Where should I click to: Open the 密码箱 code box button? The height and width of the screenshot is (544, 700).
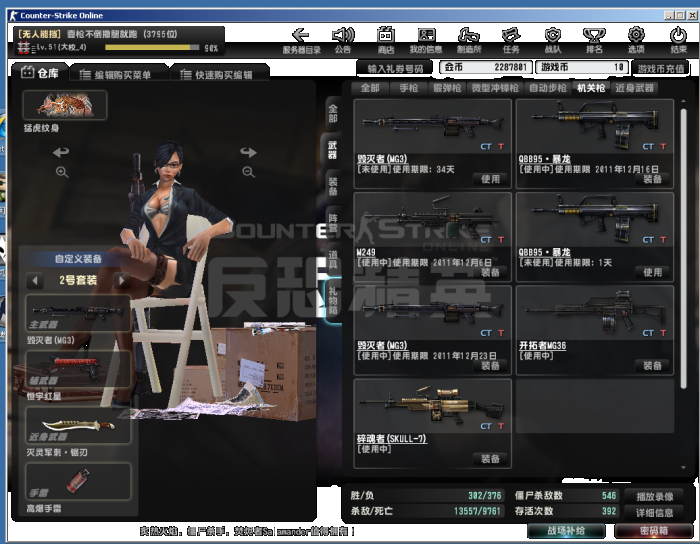point(654,531)
